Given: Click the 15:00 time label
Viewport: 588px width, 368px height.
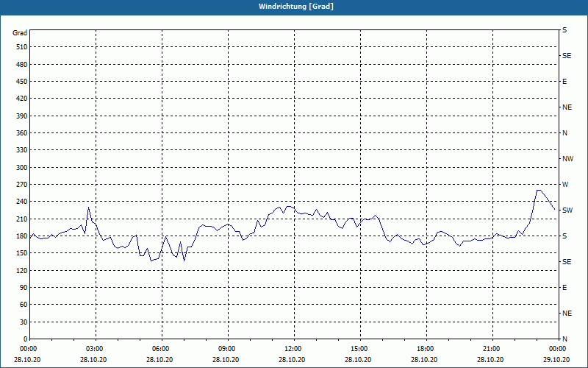Looking at the screenshot, I should pos(360,349).
